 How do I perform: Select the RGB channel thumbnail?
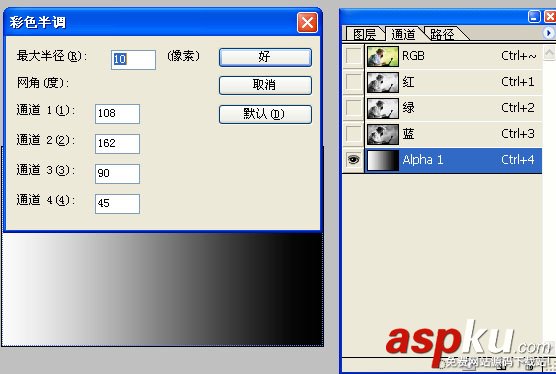point(383,56)
